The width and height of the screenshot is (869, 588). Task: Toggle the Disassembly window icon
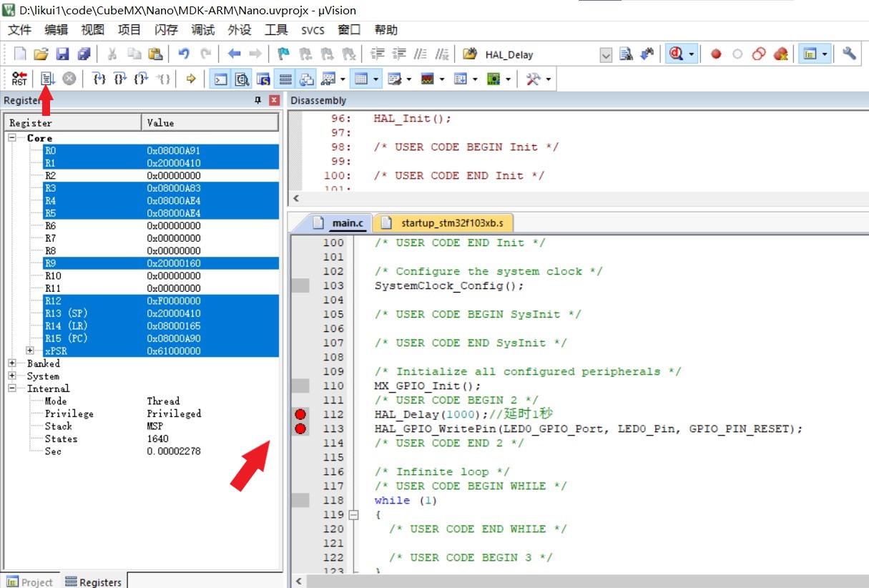pyautogui.click(x=242, y=79)
